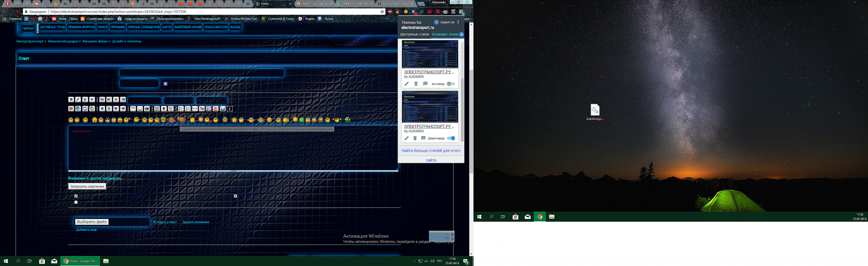Switch to Доступные стили tab
The image size is (868, 266).
[414, 34]
